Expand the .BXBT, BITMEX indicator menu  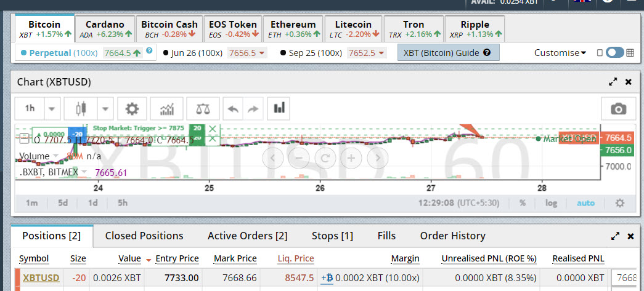coord(84,172)
